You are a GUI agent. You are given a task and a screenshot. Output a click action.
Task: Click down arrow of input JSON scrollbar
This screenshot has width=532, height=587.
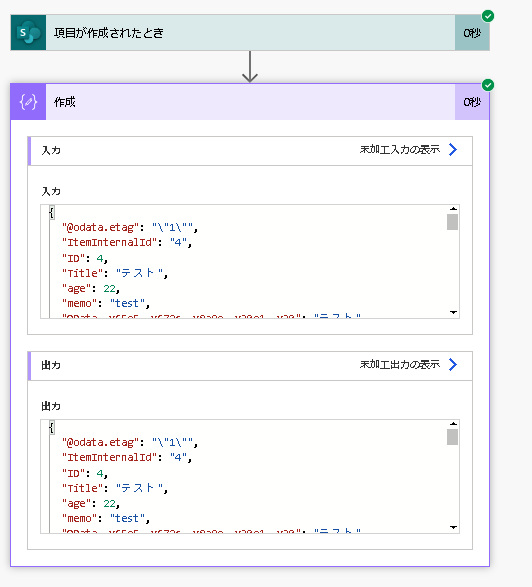(453, 312)
